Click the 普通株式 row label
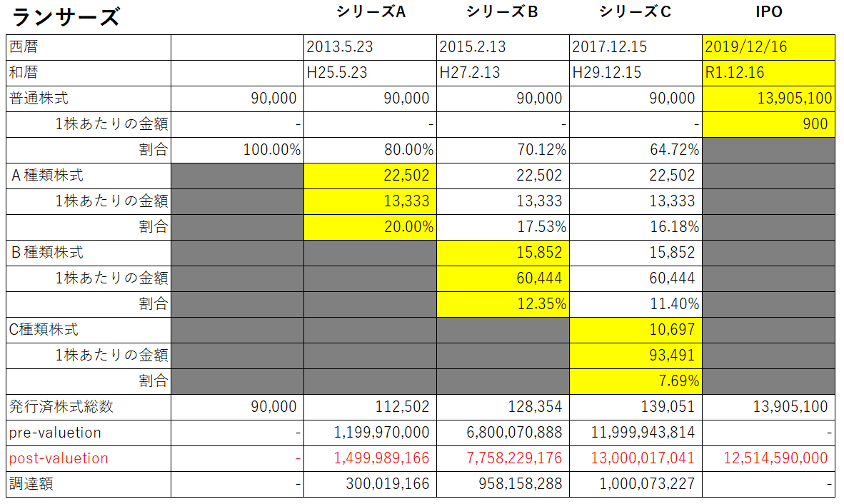 [39, 99]
